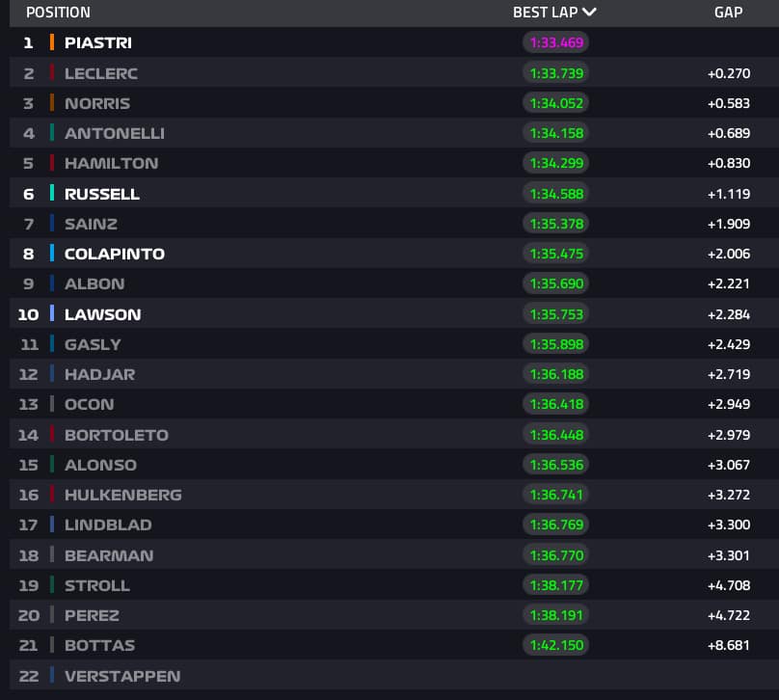Click the position number 14 for Bortoleto

point(28,435)
